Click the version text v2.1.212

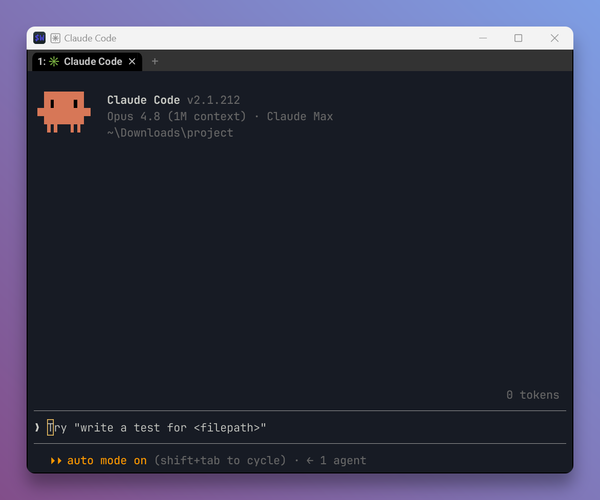[x=214, y=100]
